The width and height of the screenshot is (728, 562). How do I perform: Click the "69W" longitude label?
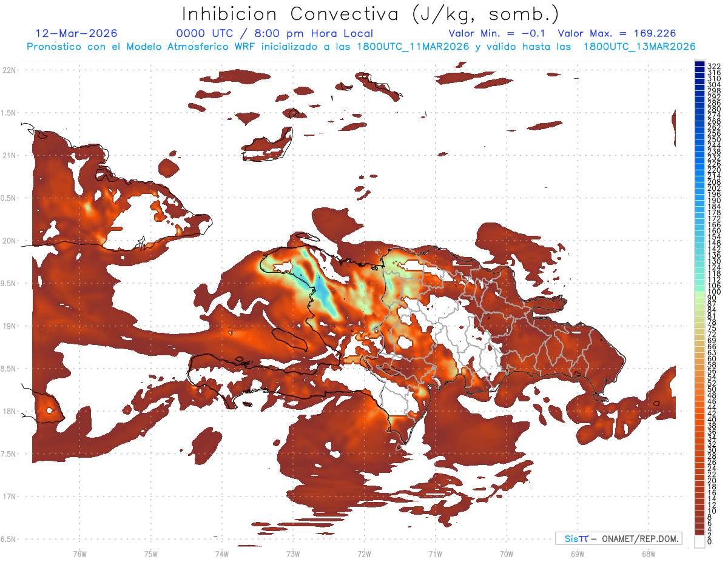[x=577, y=554]
